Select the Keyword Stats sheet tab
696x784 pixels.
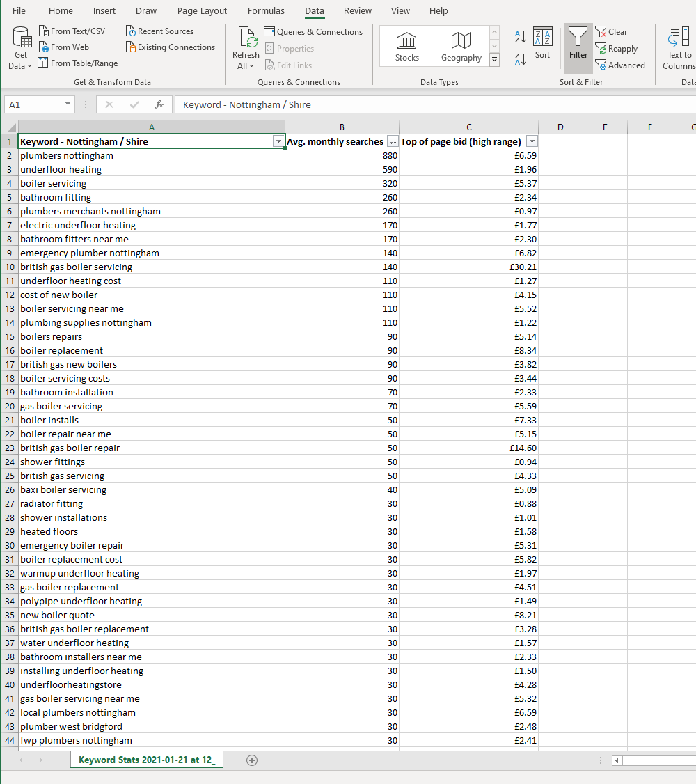coord(147,760)
